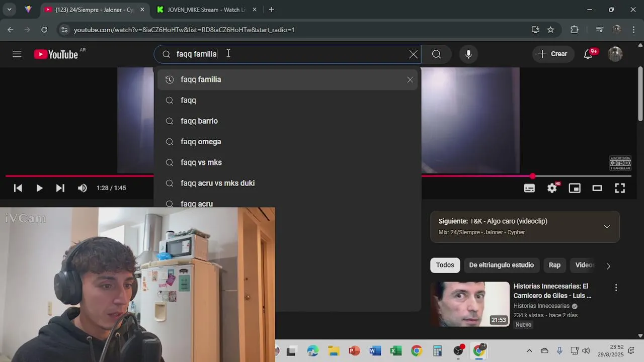Open PowerPoint from the taskbar
Viewport: 644px width, 362px height.
(354, 351)
